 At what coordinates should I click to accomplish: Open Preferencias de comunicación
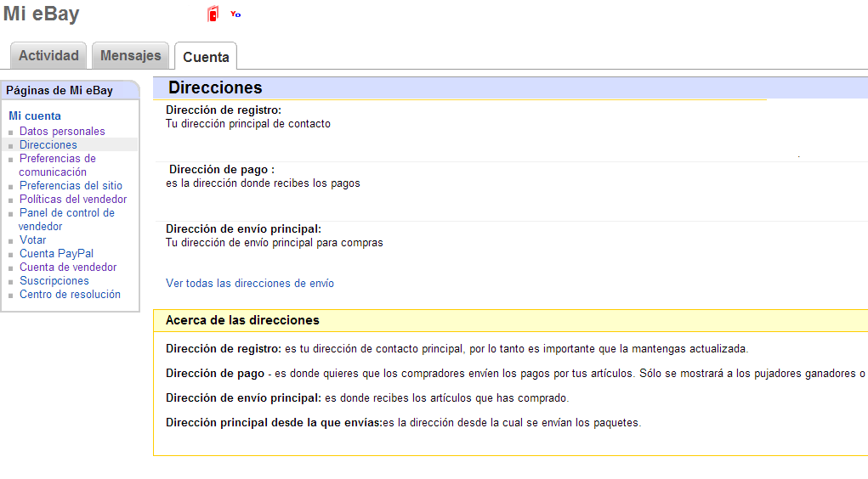[57, 165]
